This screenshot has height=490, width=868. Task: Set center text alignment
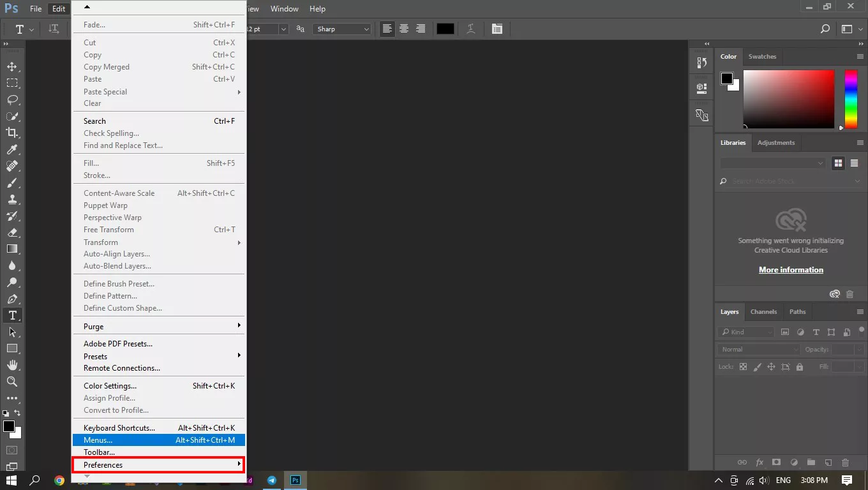pos(404,29)
